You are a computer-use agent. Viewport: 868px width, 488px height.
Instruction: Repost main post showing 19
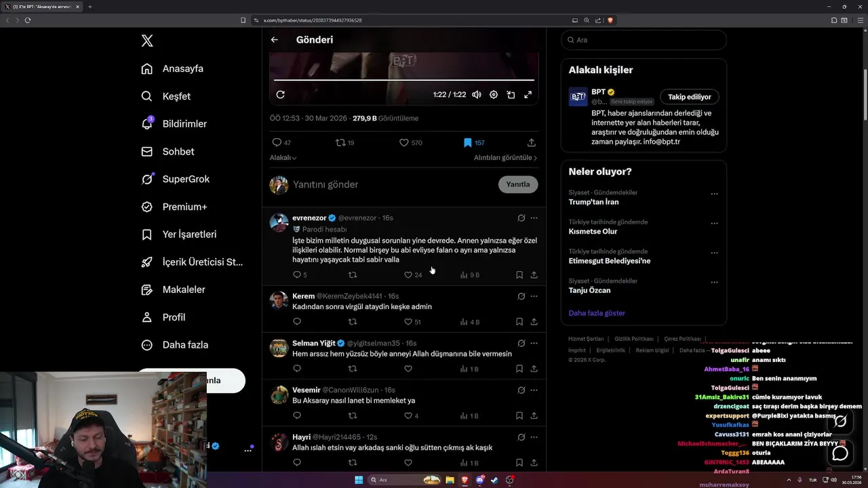[345, 142]
